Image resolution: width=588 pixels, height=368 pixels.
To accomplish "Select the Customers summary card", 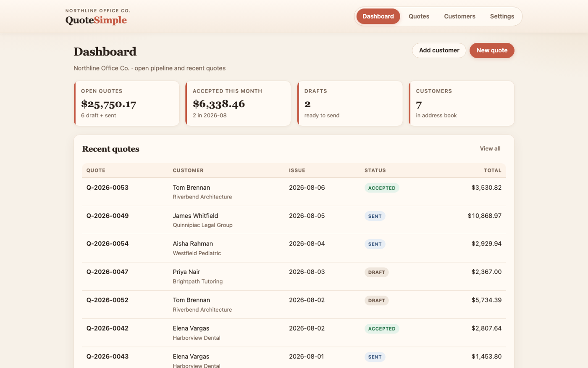I will (x=462, y=103).
